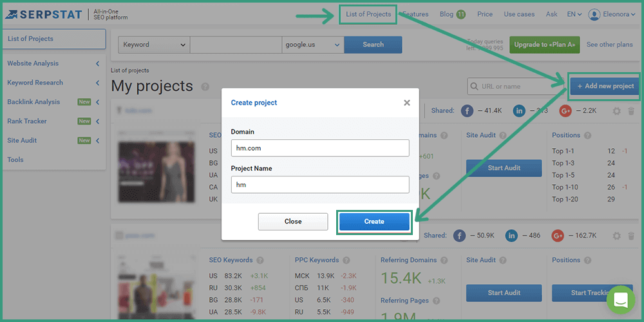Click the search magnifier in URL or name field
Screen dimensions: 644x322
pos(475,87)
